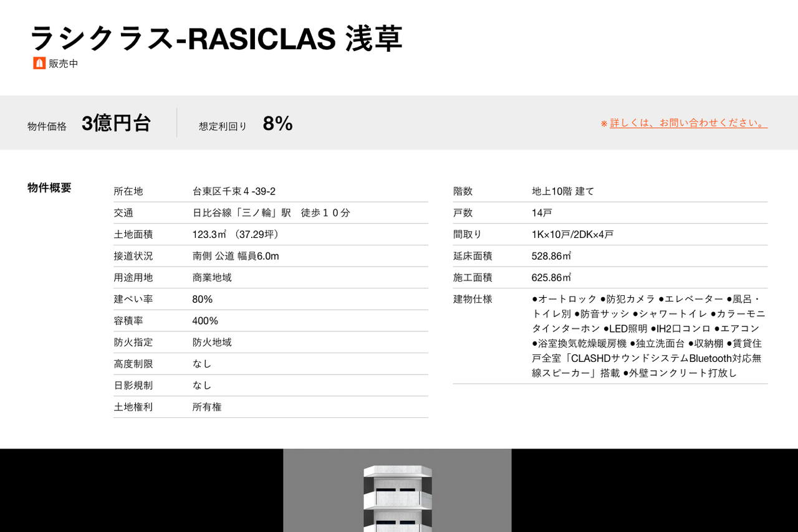The height and width of the screenshot is (532, 798).
Task: Click the 建物仕様 specification description text
Action: pyautogui.click(x=648, y=336)
